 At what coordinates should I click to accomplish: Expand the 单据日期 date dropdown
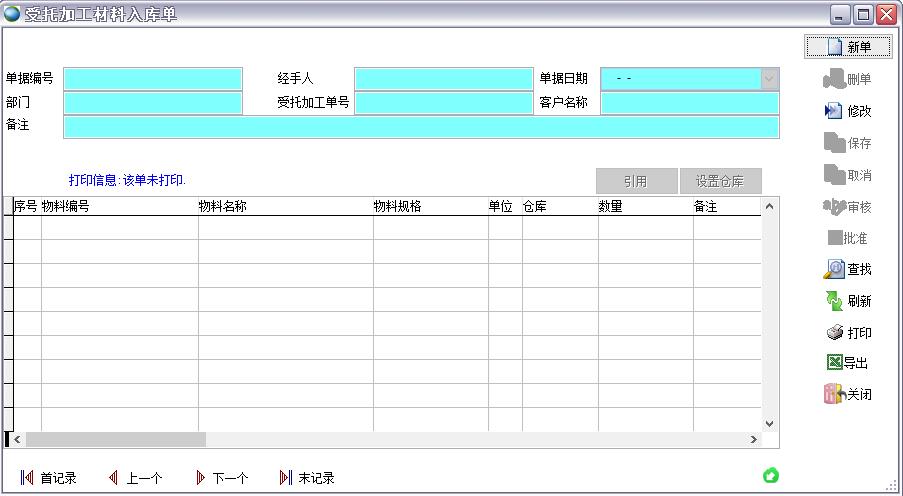[x=769, y=78]
